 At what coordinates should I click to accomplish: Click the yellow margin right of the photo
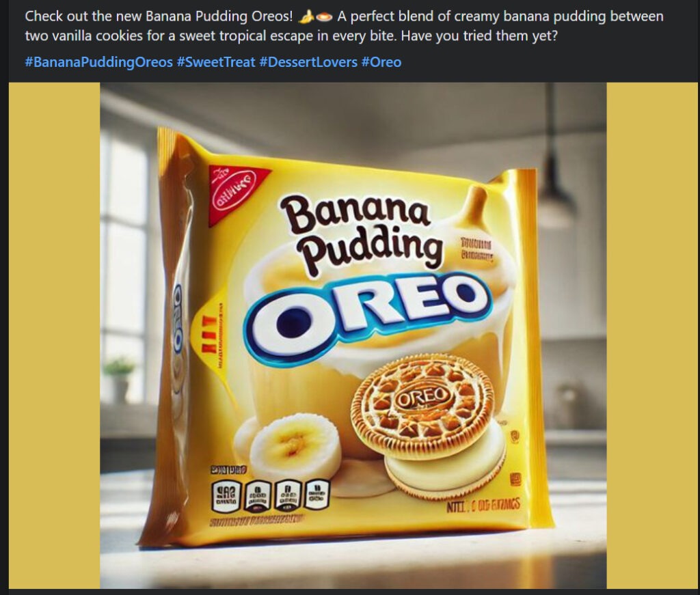point(651,335)
